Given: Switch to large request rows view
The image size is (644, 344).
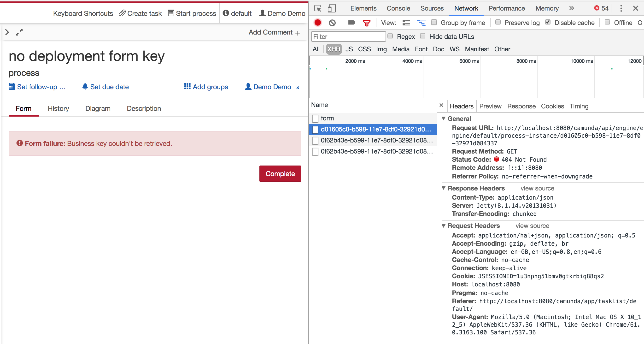Looking at the screenshot, I should pos(406,23).
